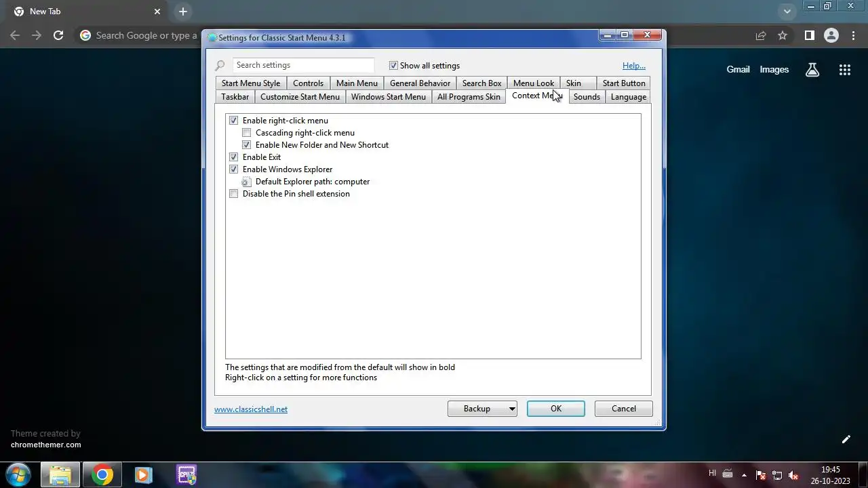
Task: Open Chrome Labs flask icon
Action: [x=812, y=69]
